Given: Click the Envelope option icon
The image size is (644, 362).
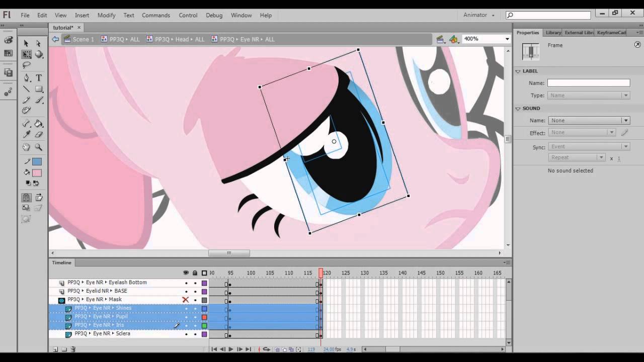Looking at the screenshot, I should [x=26, y=219].
